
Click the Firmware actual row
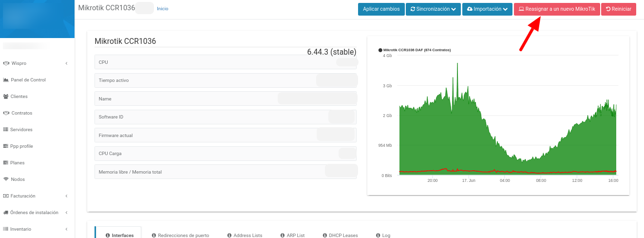pyautogui.click(x=226, y=135)
